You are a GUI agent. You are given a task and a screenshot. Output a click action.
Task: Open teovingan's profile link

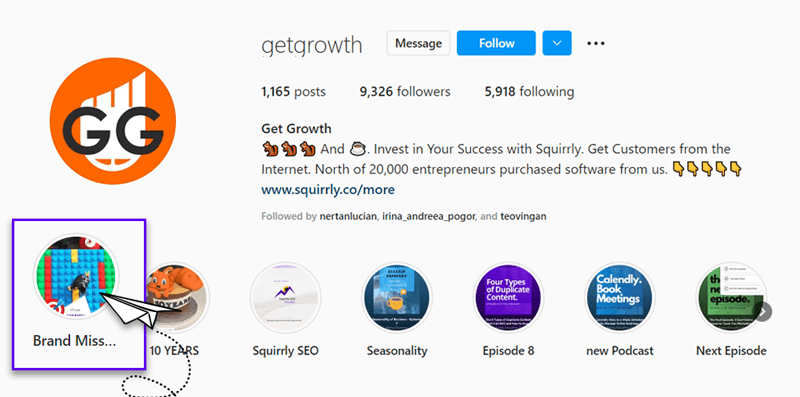(x=523, y=216)
